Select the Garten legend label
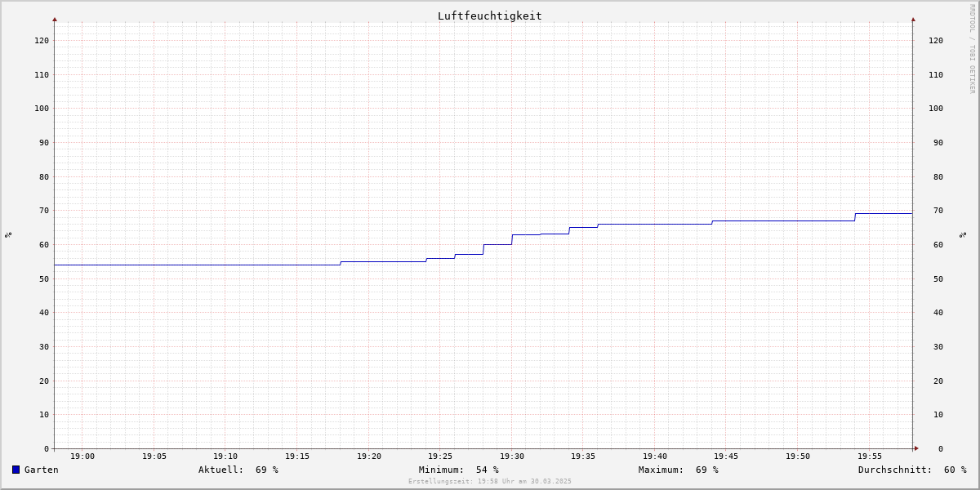 pos(42,470)
